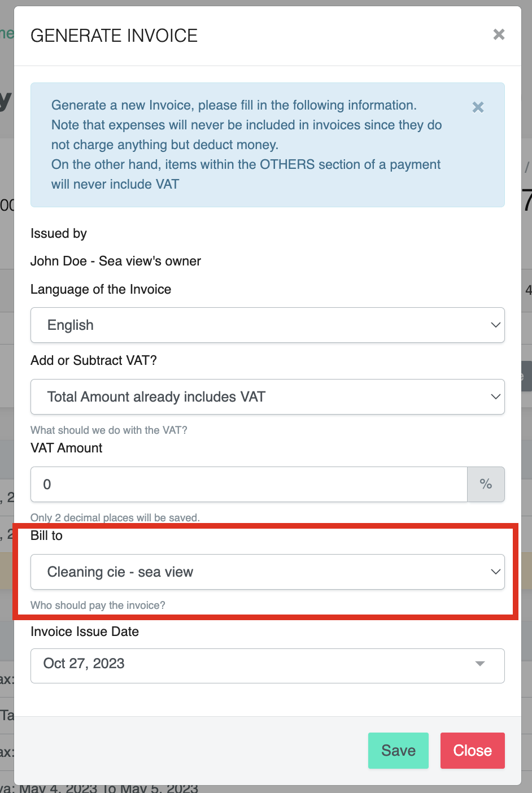Click the 'Who should pay the invoice?' hint
This screenshot has width=532, height=793.
[x=98, y=605]
